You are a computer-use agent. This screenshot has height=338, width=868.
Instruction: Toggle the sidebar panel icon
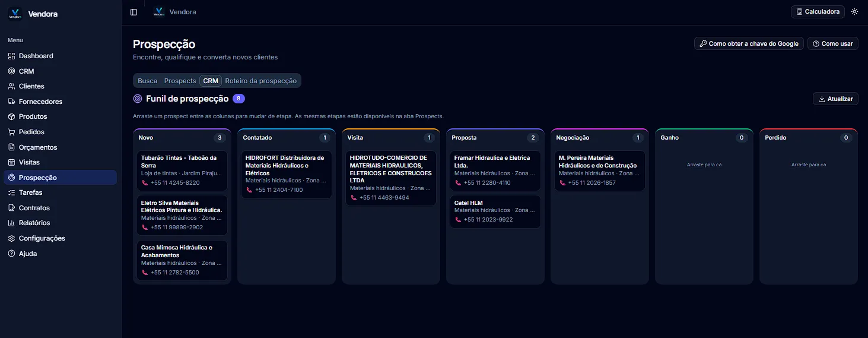(x=133, y=12)
